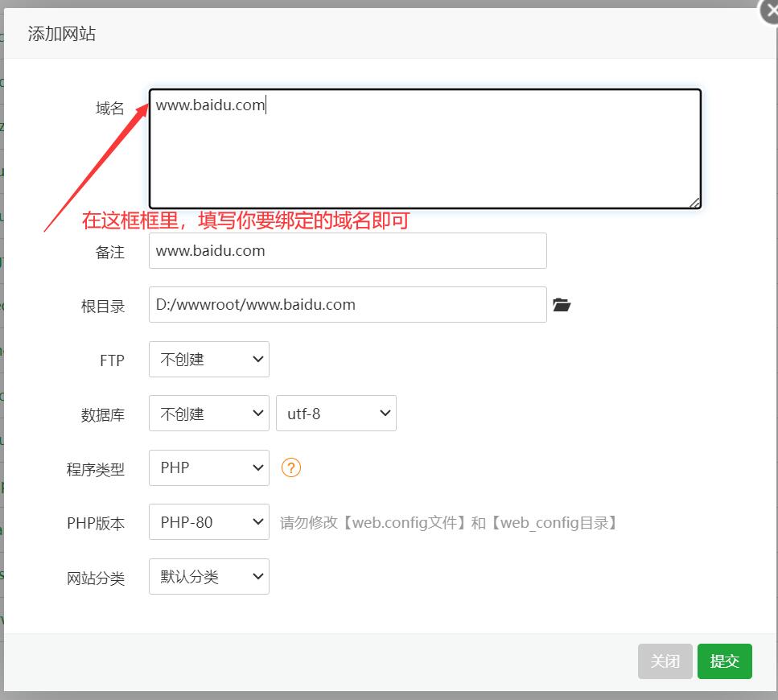Click the 根目录 label text
This screenshot has width=778, height=700.
click(x=103, y=306)
